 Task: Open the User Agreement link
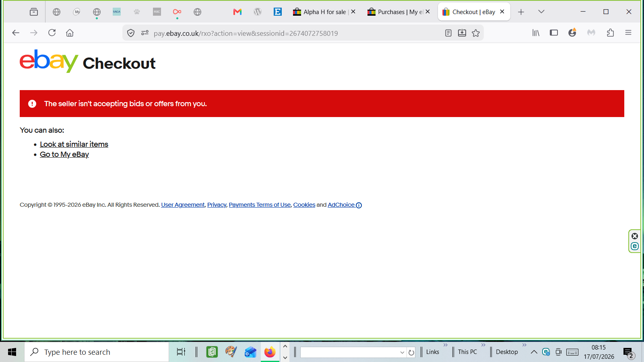coord(183,205)
